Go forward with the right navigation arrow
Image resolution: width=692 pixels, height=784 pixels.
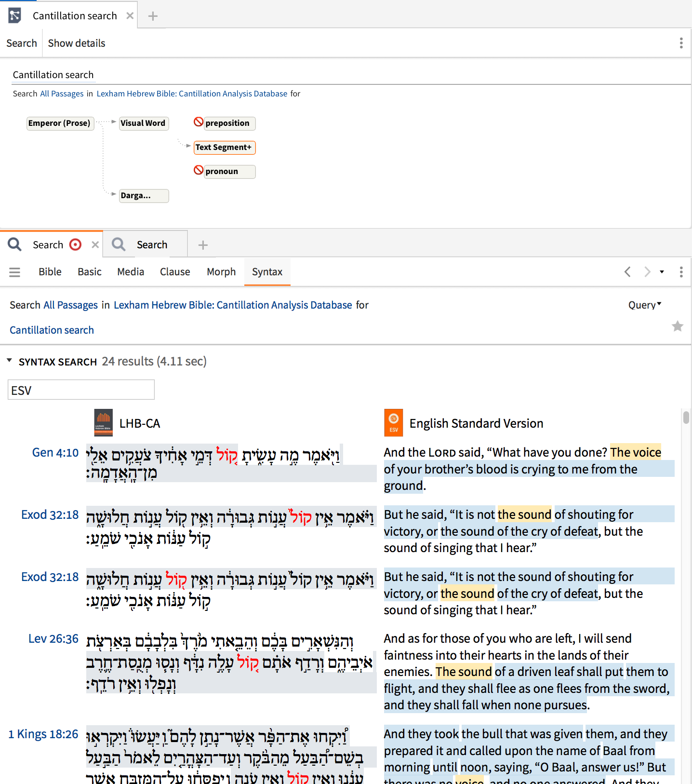click(x=647, y=272)
